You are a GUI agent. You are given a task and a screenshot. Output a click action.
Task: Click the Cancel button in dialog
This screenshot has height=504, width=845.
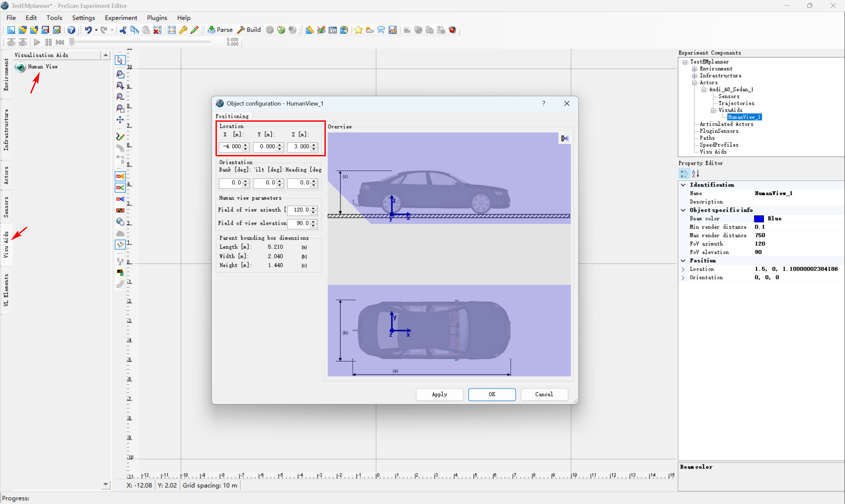544,394
